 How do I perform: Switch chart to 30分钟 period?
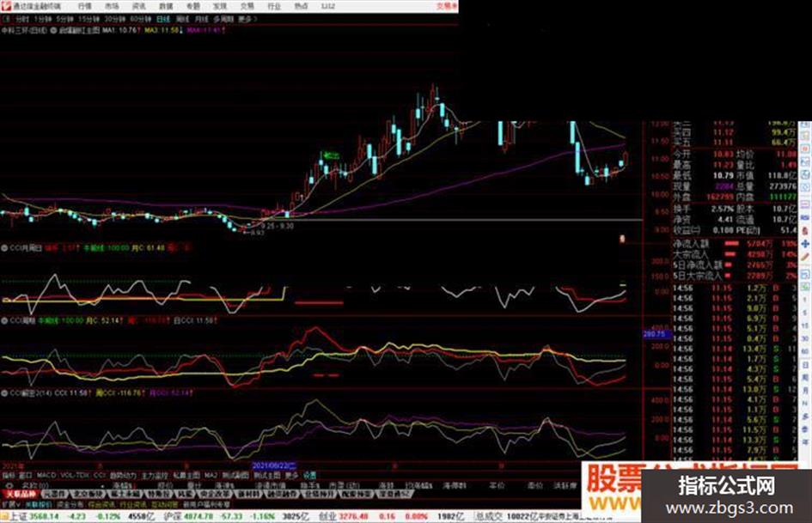(114, 19)
